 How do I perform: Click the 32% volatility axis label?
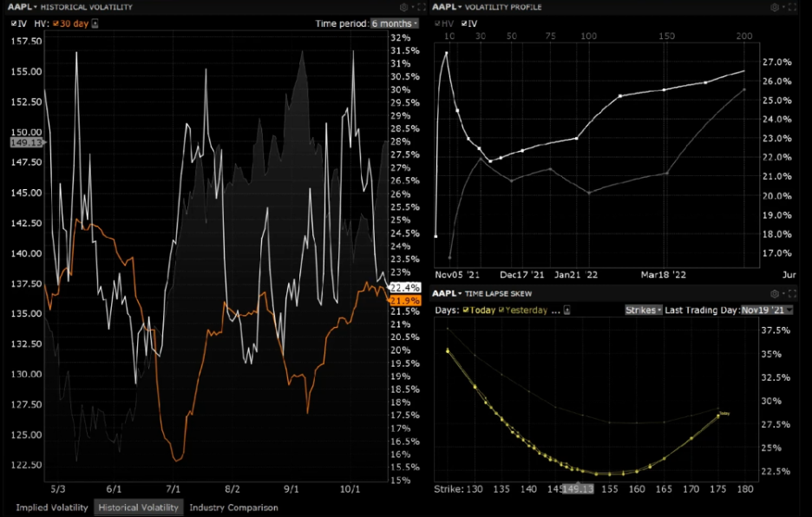tap(400, 37)
